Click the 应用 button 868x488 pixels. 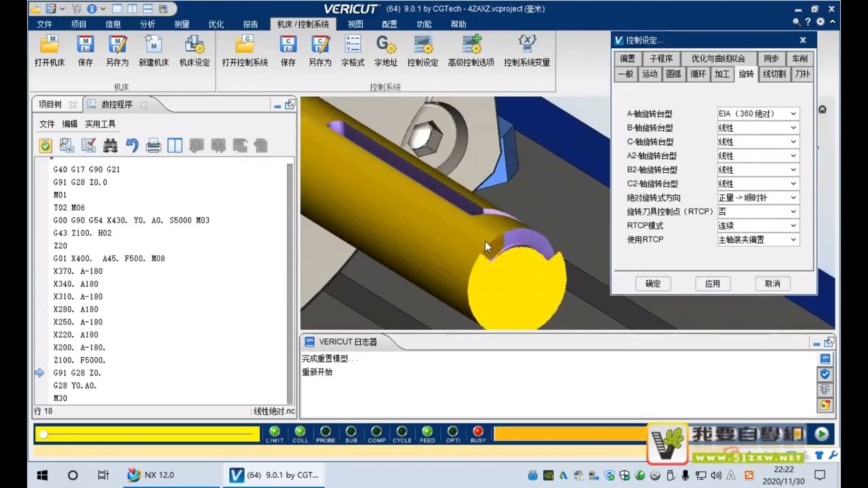(713, 283)
